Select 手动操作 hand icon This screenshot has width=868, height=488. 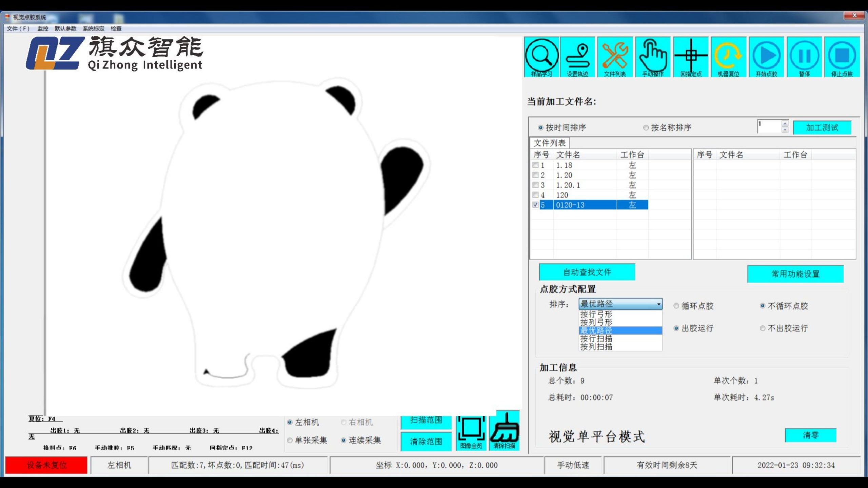(653, 57)
